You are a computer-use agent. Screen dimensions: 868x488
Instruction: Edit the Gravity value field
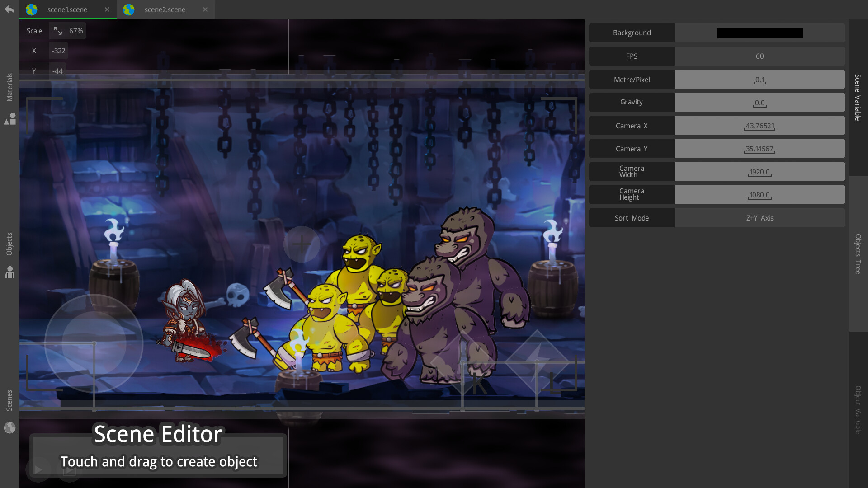point(759,103)
